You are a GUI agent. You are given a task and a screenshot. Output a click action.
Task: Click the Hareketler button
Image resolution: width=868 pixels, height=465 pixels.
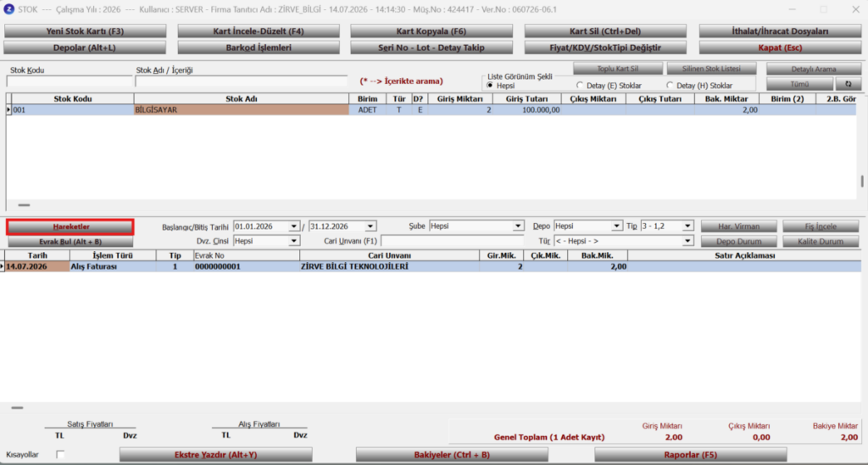pyautogui.click(x=70, y=227)
